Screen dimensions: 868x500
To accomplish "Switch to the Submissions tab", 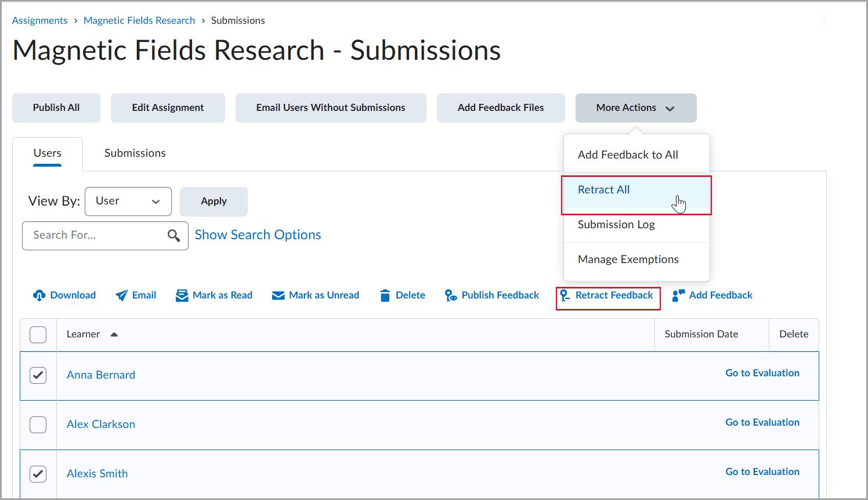I will pos(135,153).
